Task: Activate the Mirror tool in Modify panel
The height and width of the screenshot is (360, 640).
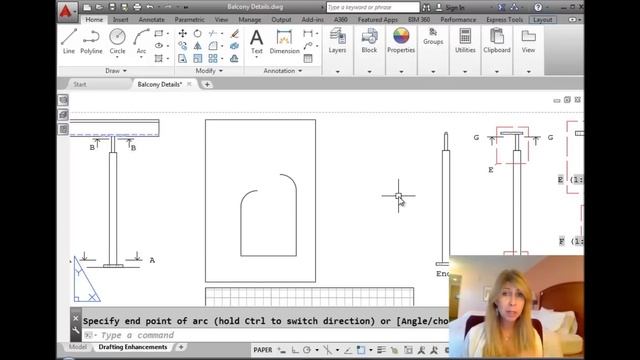Action: coord(198,46)
